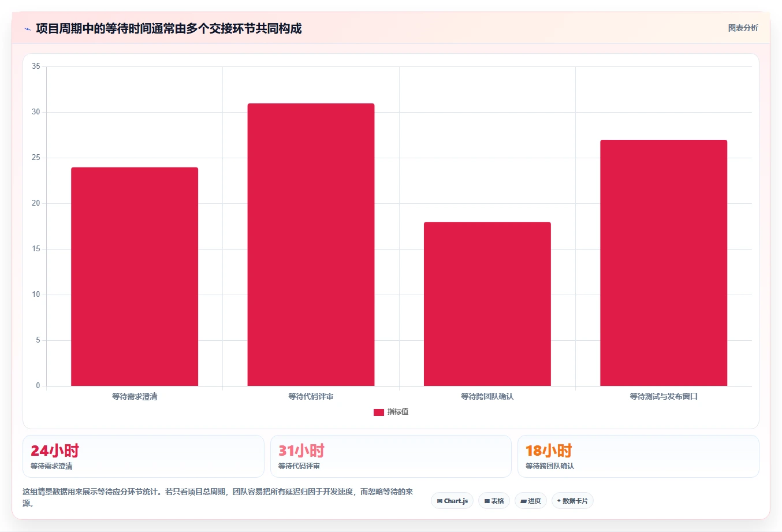Click the y-axis value 10
This screenshot has height=532, width=782.
coord(36,295)
